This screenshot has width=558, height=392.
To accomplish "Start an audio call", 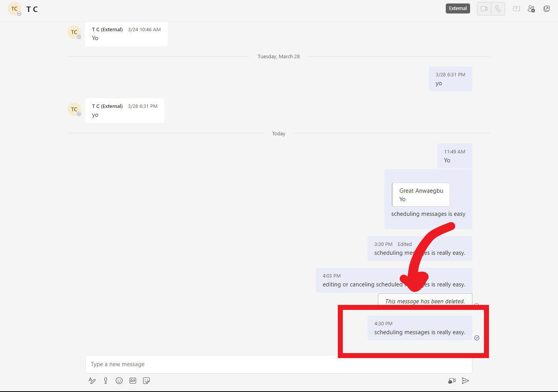I will tap(498, 8).
